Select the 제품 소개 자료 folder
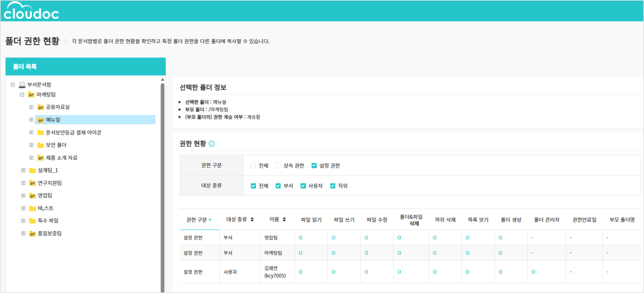The image size is (644, 293). [61, 158]
